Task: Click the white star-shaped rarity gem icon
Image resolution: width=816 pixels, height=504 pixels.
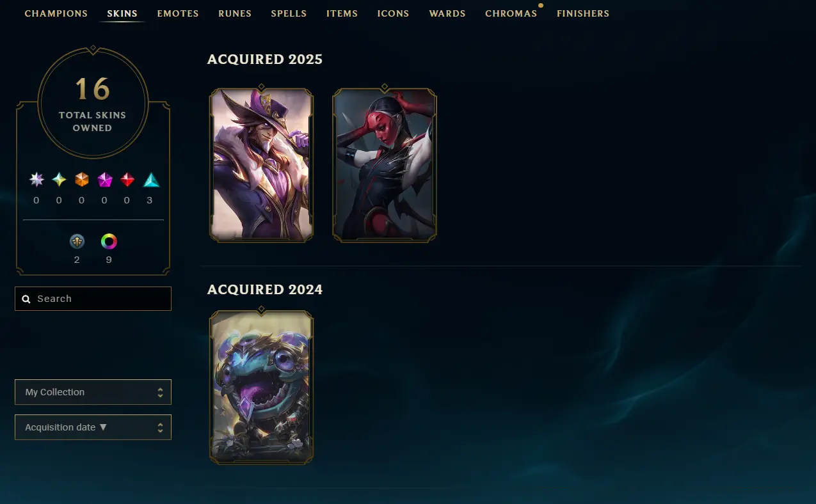Action: point(36,180)
